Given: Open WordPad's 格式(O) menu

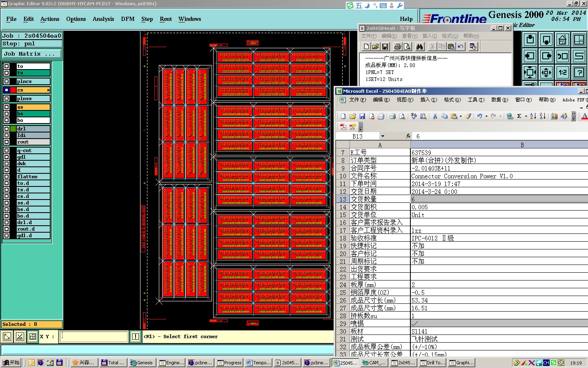Looking at the screenshot, I should pyautogui.click(x=450, y=36).
